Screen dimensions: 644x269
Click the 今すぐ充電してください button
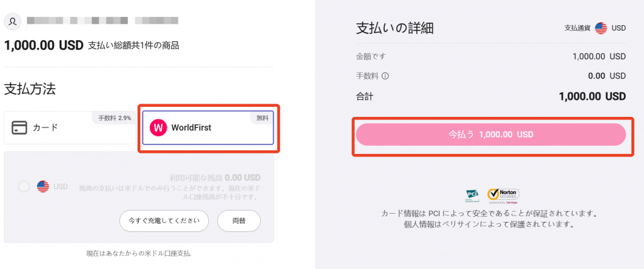click(x=164, y=221)
